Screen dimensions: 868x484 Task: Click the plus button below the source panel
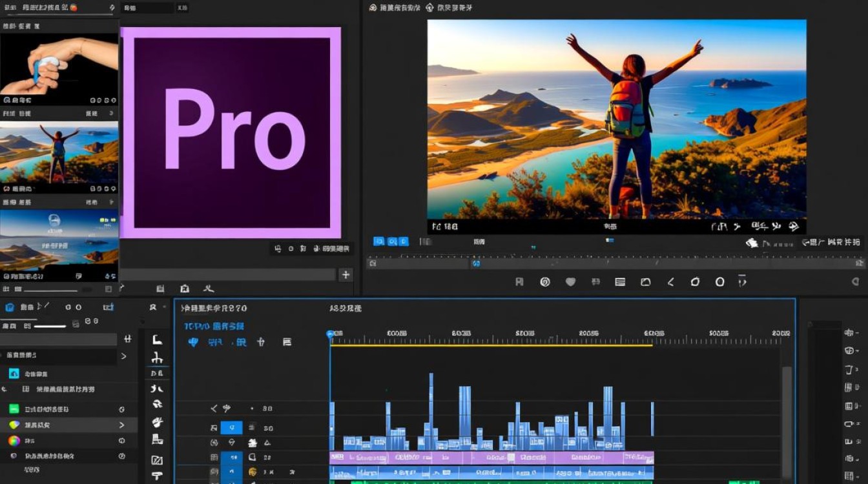pyautogui.click(x=346, y=275)
